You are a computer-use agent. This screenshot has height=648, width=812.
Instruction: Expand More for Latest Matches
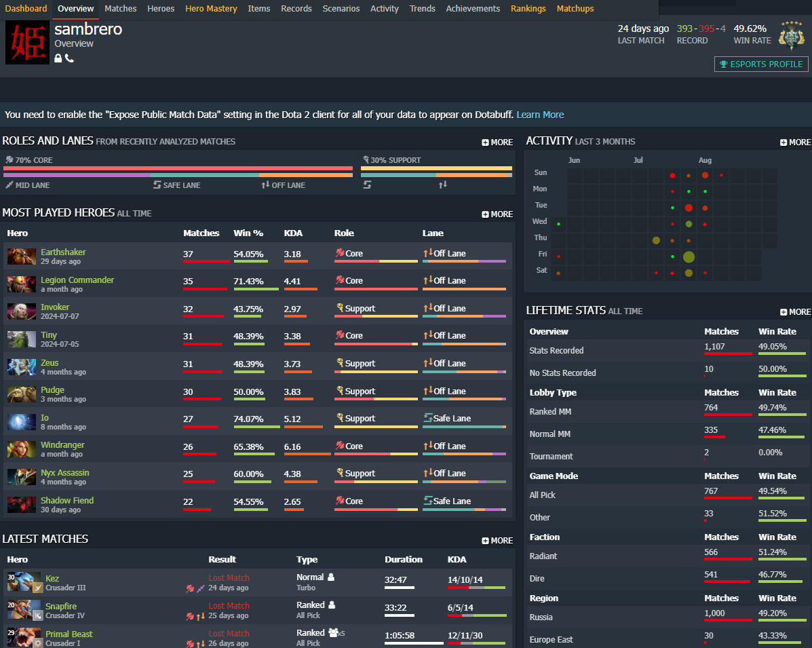[x=497, y=540]
